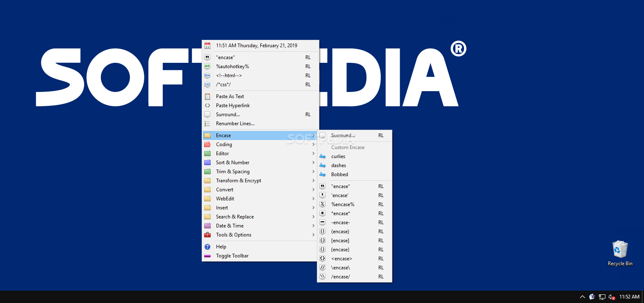Expand the Transform & Encrypt submenu arrow

coord(314,181)
